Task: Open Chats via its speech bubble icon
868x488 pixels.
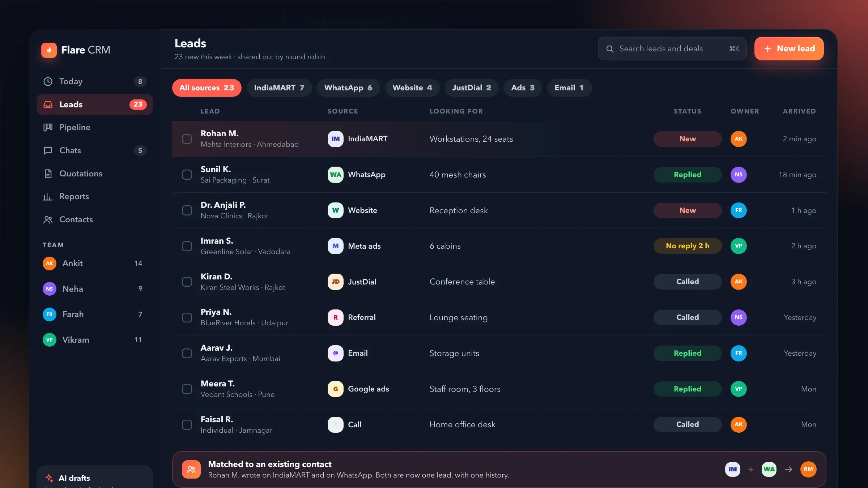Action: tap(48, 150)
